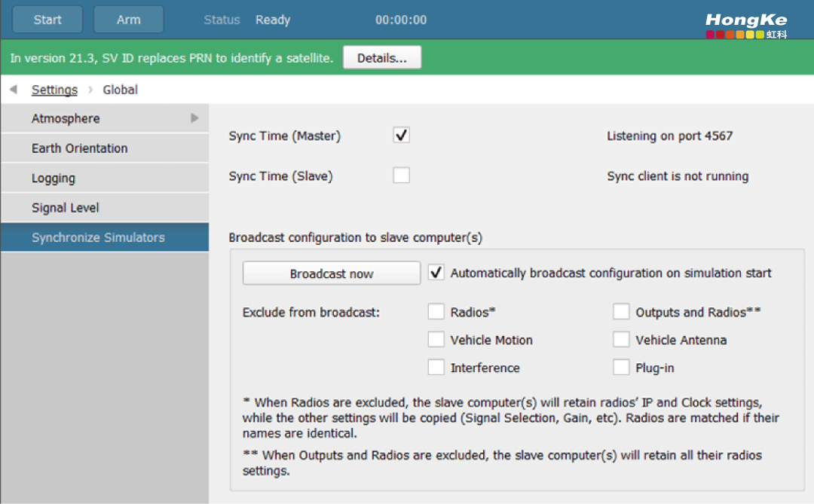
Task: Go back using the left arrow icon
Action: tap(14, 90)
